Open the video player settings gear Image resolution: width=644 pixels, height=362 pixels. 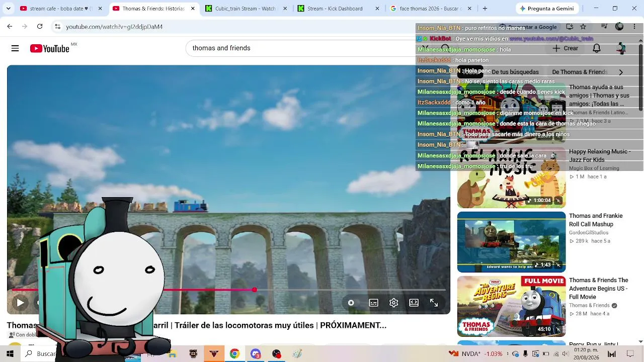[x=393, y=303]
